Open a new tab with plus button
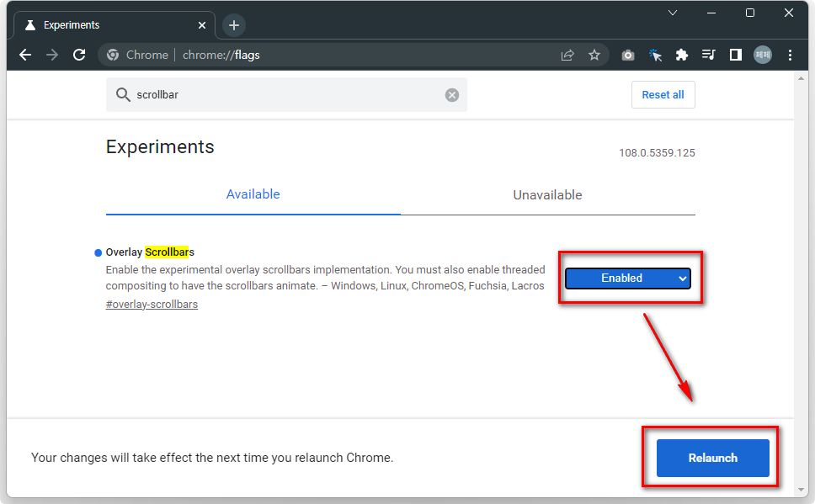The image size is (815, 504). click(x=234, y=25)
